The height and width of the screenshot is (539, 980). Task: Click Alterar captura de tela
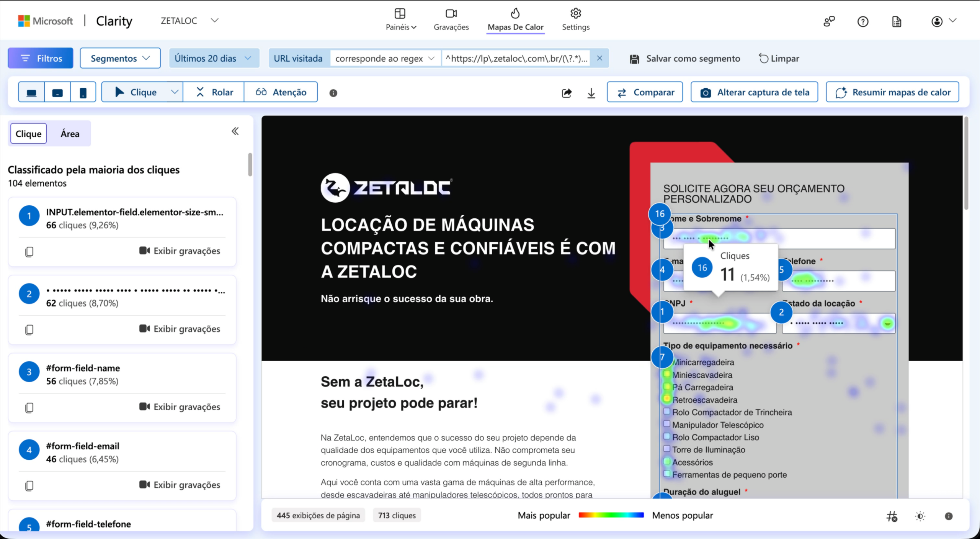coord(754,92)
